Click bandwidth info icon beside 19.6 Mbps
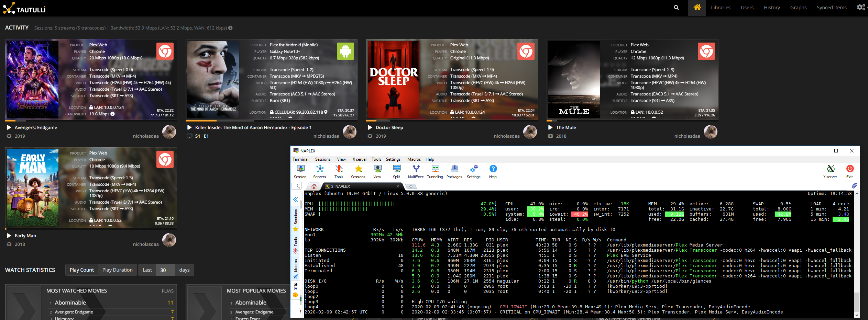Screen dimensions: 868x320 click(x=112, y=114)
